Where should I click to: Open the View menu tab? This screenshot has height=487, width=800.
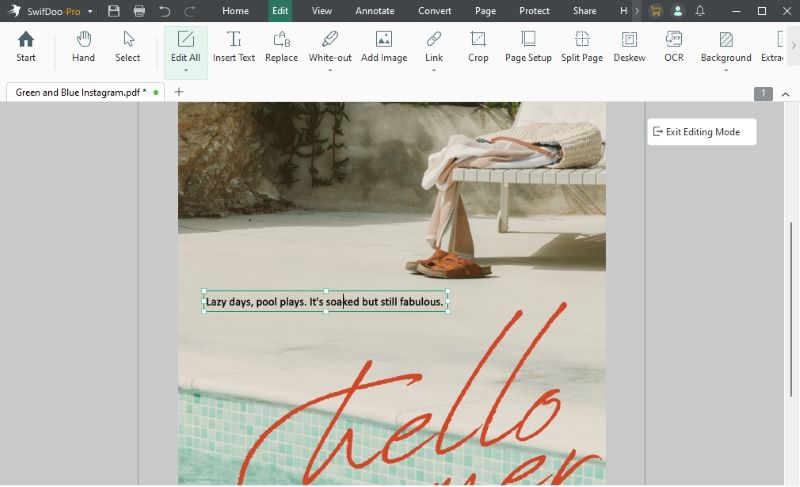(x=321, y=11)
